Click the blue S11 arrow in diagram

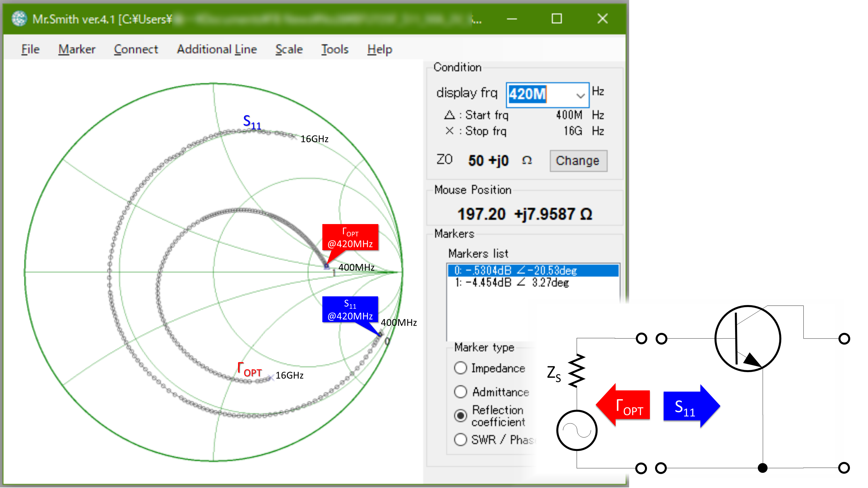tap(691, 406)
